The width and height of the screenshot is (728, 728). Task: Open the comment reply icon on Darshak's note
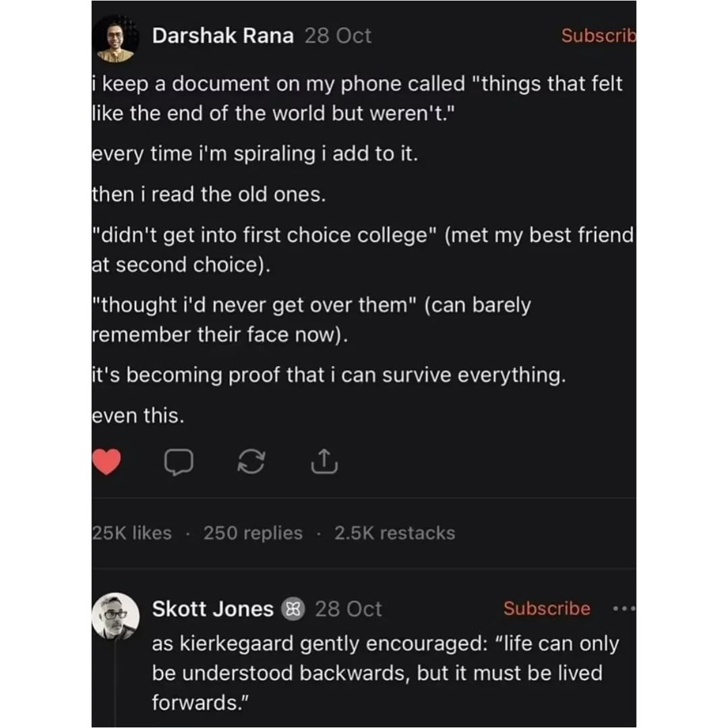click(x=179, y=462)
